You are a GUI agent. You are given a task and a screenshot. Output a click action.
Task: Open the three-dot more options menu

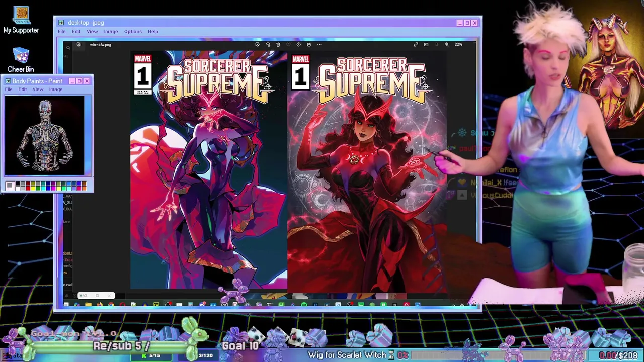[x=319, y=44]
